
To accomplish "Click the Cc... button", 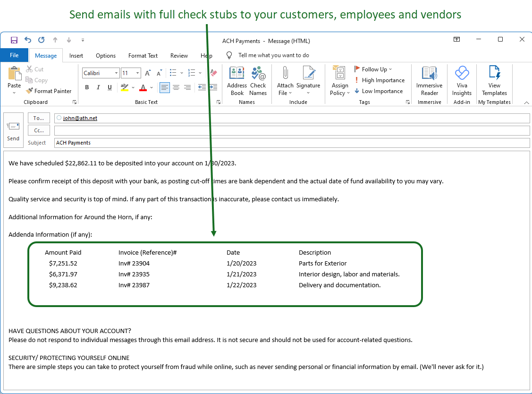I will coord(39,130).
